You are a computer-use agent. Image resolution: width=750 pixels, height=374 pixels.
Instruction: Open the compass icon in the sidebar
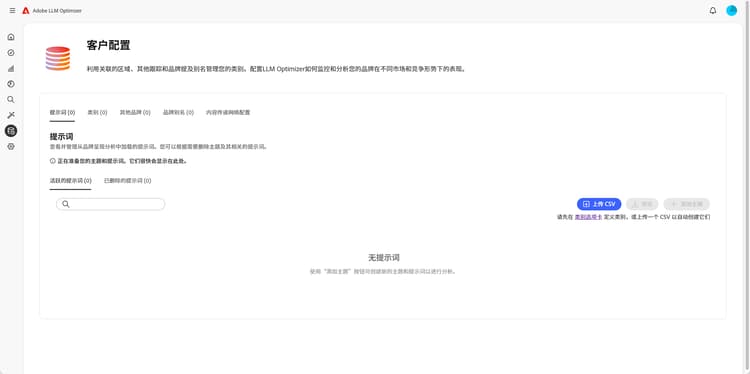tap(11, 53)
